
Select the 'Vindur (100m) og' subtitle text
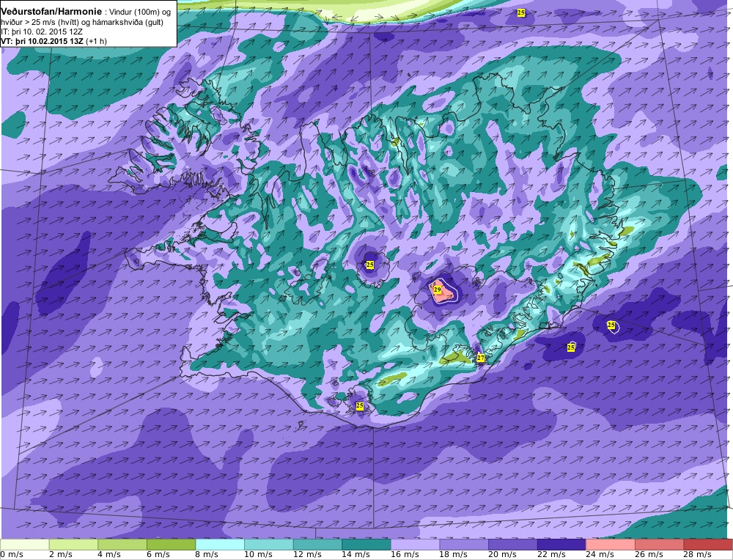pyautogui.click(x=139, y=12)
